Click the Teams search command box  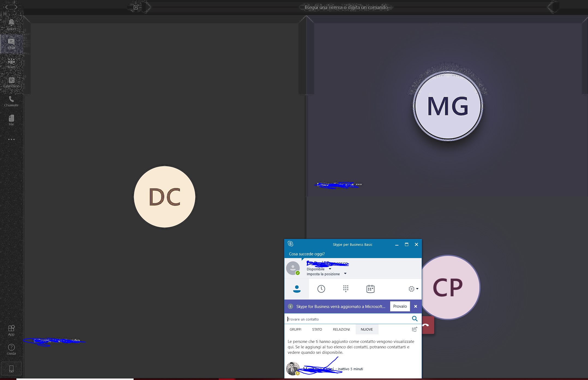346,7
